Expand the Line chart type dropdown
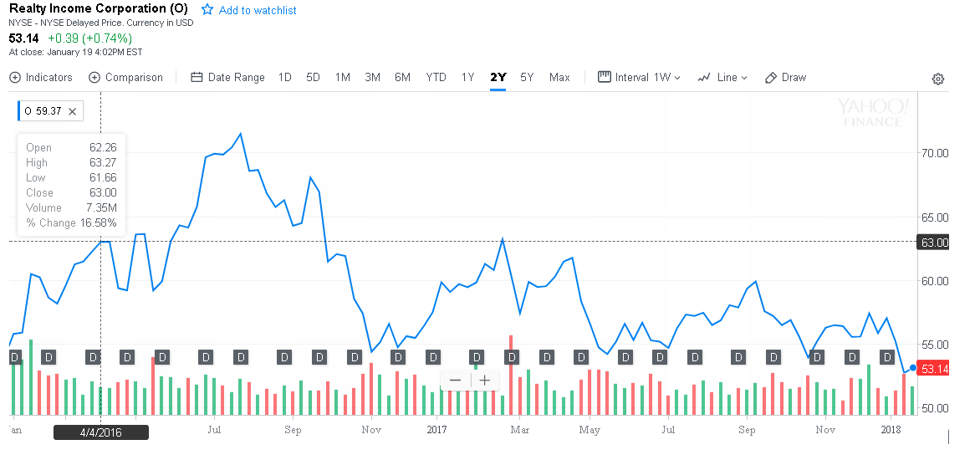The image size is (980, 455). 722,78
